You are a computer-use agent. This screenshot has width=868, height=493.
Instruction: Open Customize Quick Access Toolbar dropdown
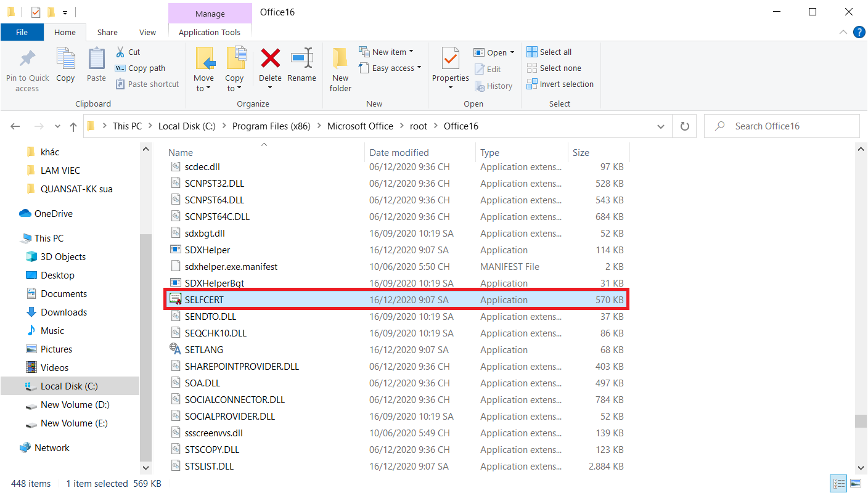tap(65, 12)
